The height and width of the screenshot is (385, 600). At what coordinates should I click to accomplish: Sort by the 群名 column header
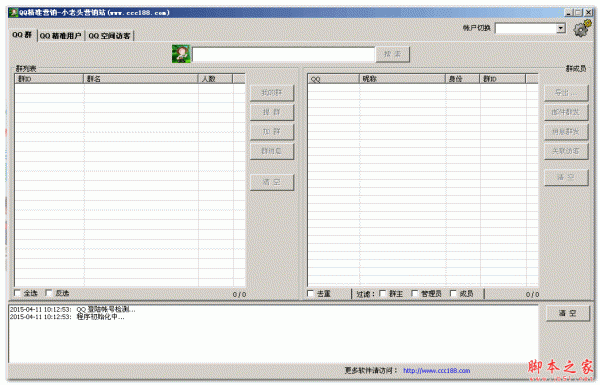(140, 78)
